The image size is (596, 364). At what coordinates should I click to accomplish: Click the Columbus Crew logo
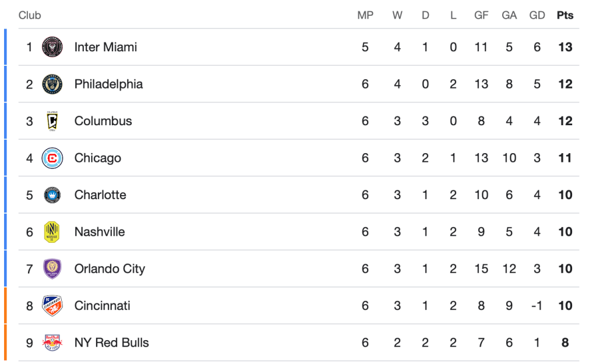[x=52, y=121]
